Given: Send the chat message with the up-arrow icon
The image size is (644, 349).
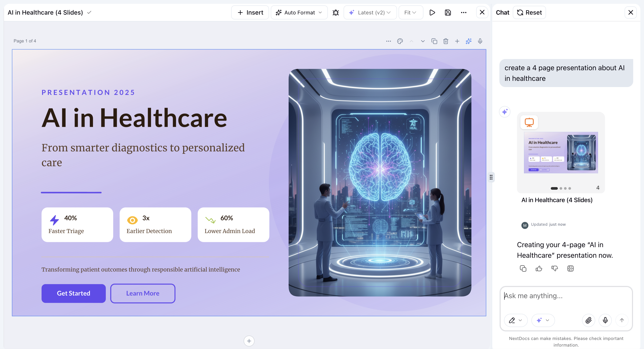Looking at the screenshot, I should (622, 320).
